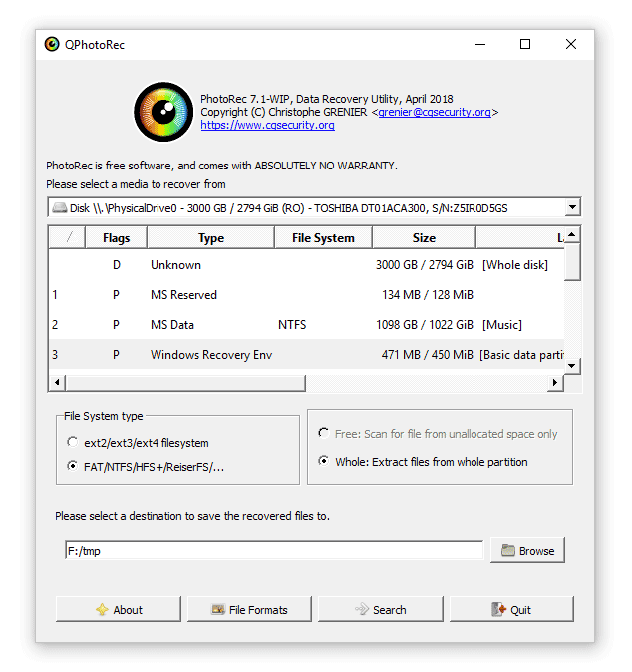The height and width of the screenshot is (672, 632).
Task: Click the vertical scrollbar down arrow
Action: point(572,366)
